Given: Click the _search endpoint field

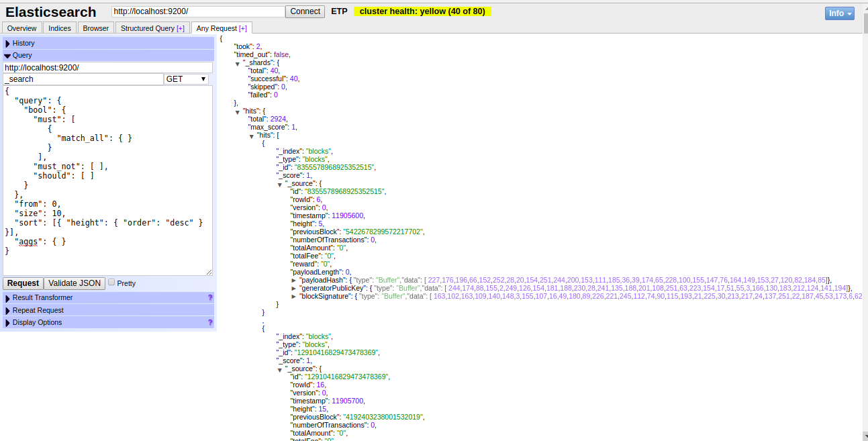Looking at the screenshot, I should tap(83, 79).
